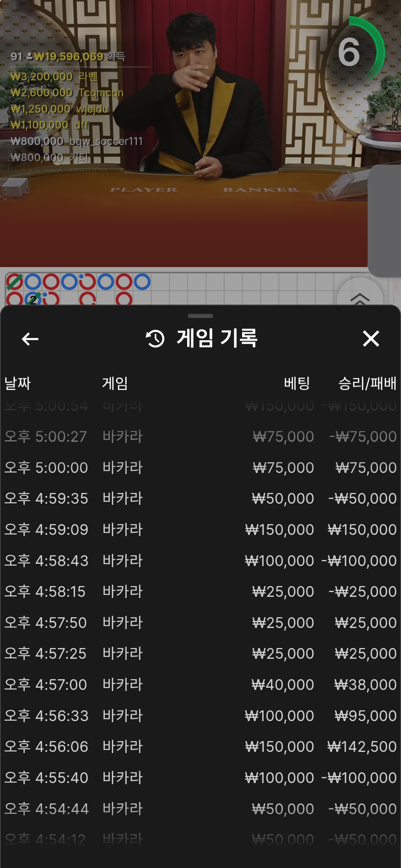This screenshot has height=868, width=401.
Task: Open the record at 오후 5:00:27
Action: [200, 437]
